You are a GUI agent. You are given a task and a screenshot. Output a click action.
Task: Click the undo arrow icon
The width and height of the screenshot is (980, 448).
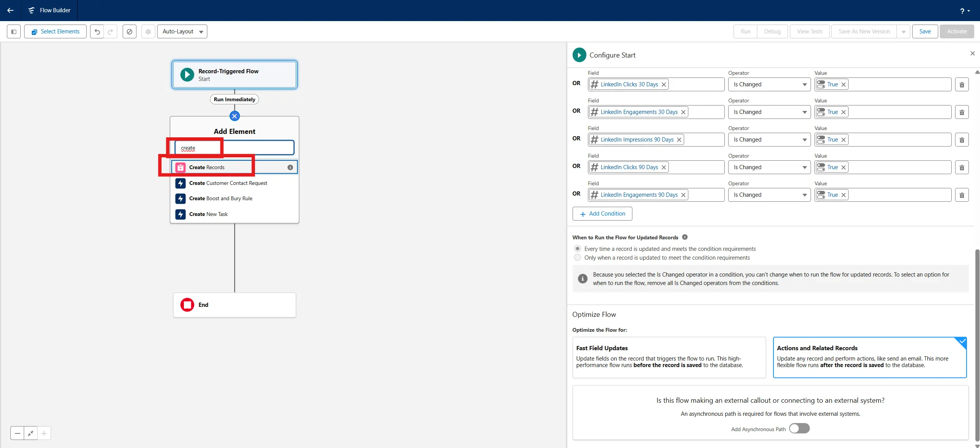pyautogui.click(x=97, y=31)
